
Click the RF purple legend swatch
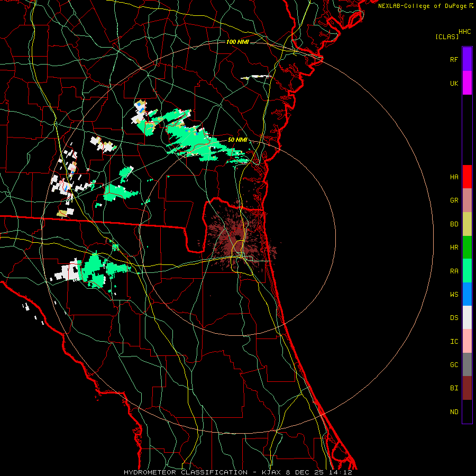point(467,59)
